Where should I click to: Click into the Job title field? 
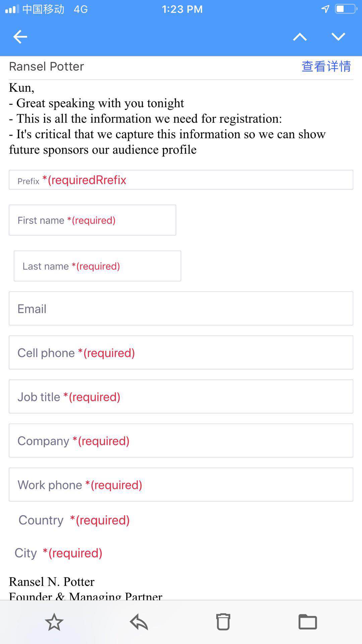[181, 396]
